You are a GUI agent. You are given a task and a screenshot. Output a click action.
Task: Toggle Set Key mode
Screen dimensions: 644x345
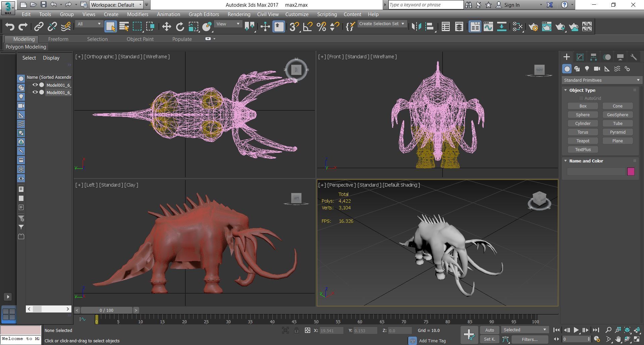point(489,339)
